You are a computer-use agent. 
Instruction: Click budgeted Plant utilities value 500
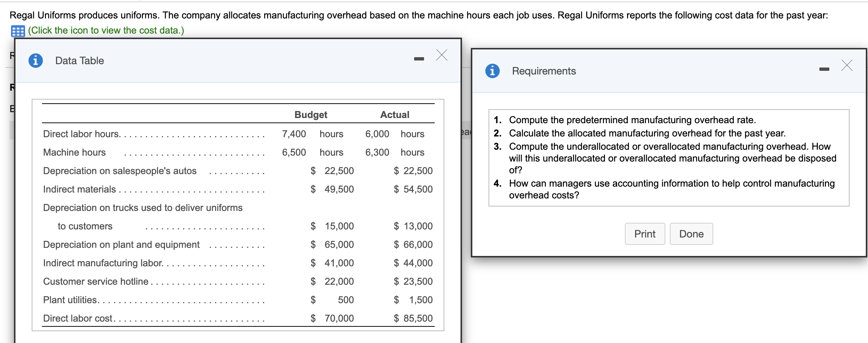[346, 300]
